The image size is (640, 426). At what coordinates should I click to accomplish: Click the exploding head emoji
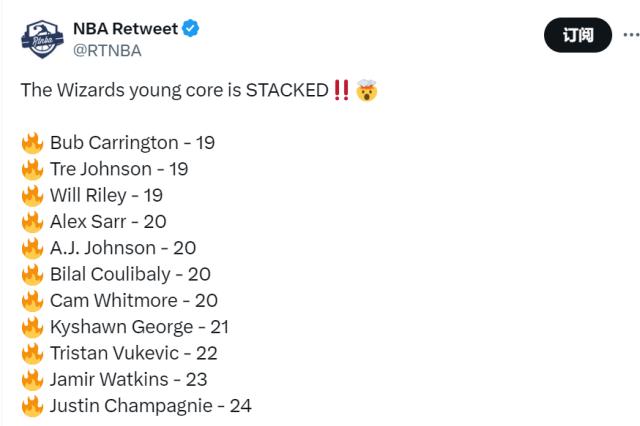pos(367,90)
